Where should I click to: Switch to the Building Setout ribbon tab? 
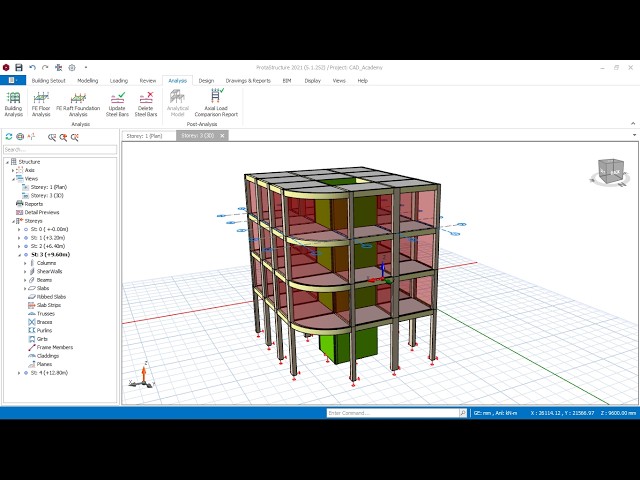click(x=49, y=81)
